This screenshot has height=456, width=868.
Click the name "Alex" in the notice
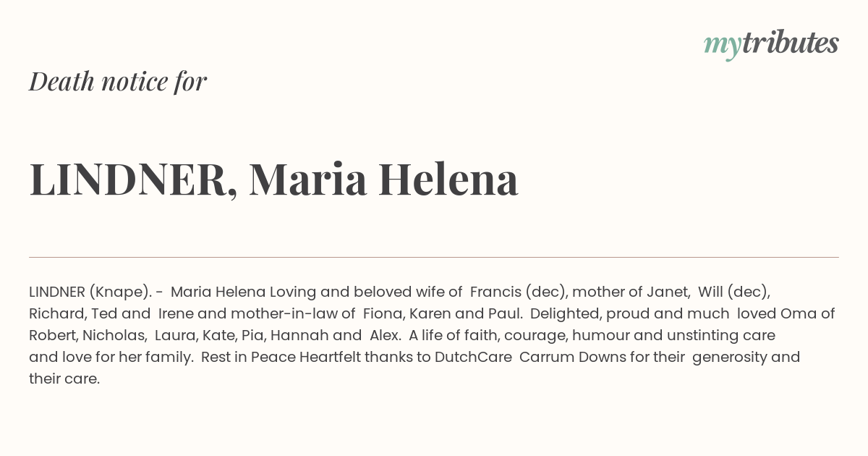tap(385, 335)
